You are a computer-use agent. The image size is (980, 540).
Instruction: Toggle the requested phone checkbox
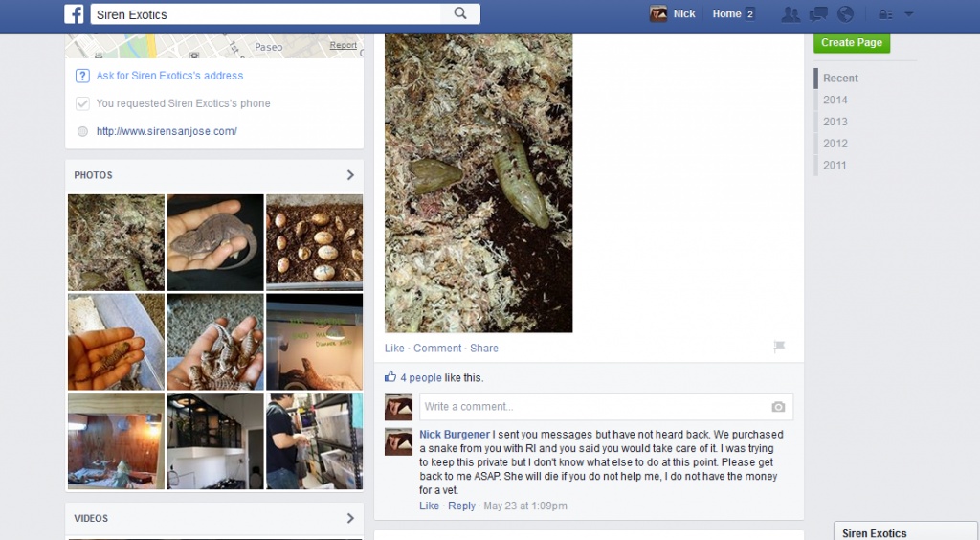coord(82,103)
